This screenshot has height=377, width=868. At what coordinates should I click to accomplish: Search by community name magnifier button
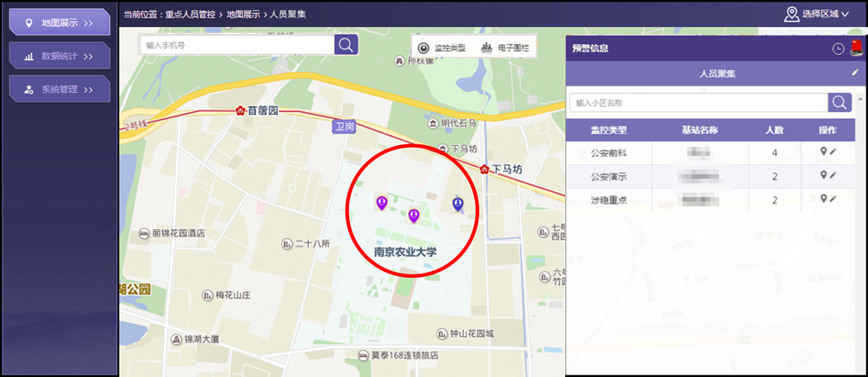pos(839,103)
